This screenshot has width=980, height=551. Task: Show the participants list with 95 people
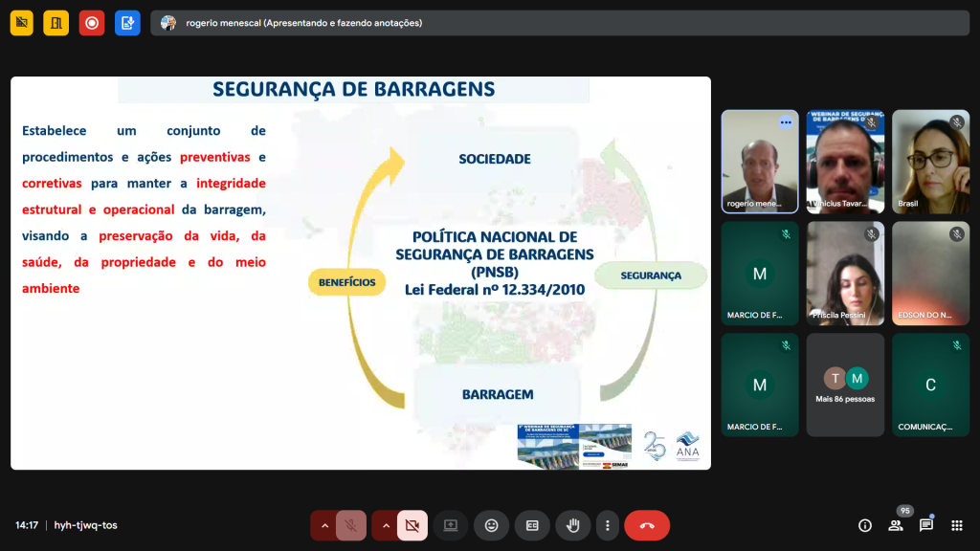click(897, 525)
